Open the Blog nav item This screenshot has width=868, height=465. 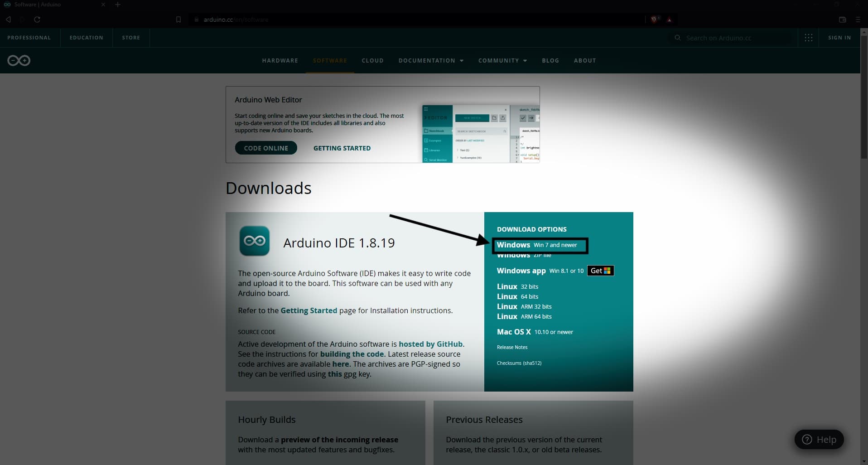(x=550, y=60)
